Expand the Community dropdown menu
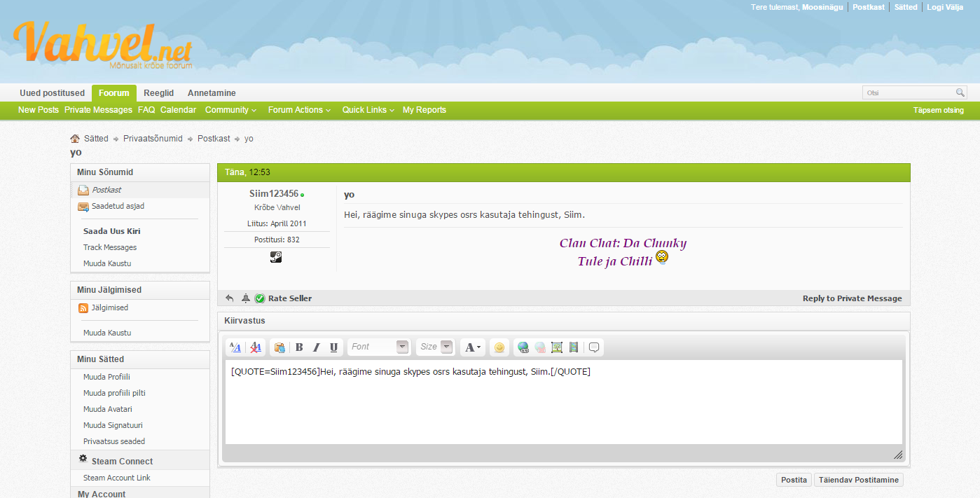Viewport: 980px width, 498px height. 230,110
